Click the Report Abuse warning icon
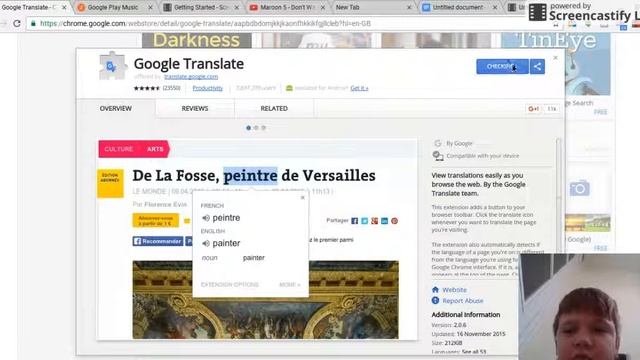This screenshot has width=640, height=360. tap(436, 301)
